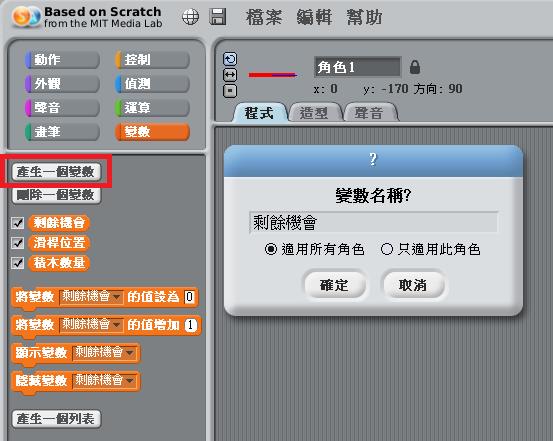
Task: Click the 滑桿位置 variable reporter block
Action: [x=59, y=243]
